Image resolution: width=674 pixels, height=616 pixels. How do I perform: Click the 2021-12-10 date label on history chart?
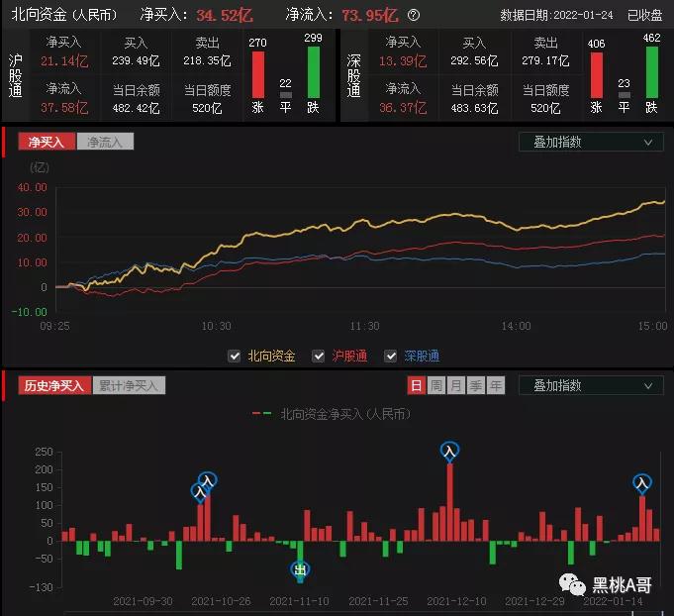(x=456, y=601)
